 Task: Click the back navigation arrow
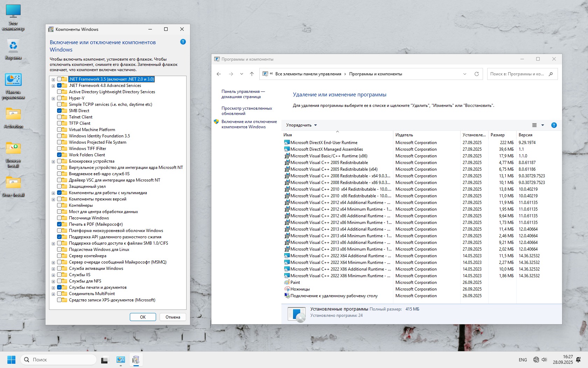coord(219,74)
